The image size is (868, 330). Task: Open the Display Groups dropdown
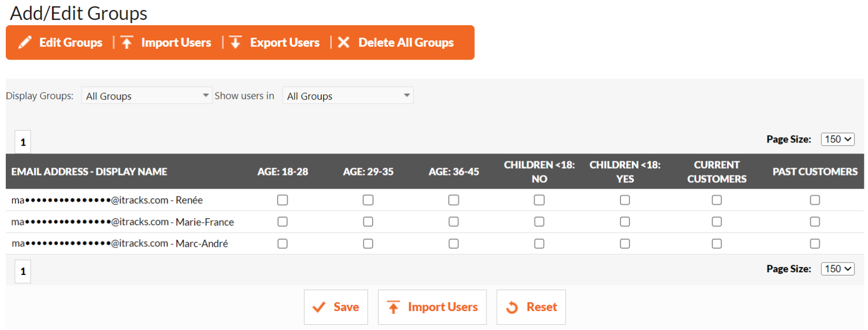[147, 95]
